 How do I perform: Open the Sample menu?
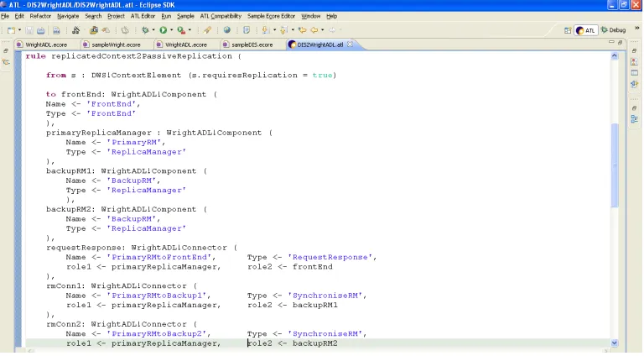pos(185,16)
